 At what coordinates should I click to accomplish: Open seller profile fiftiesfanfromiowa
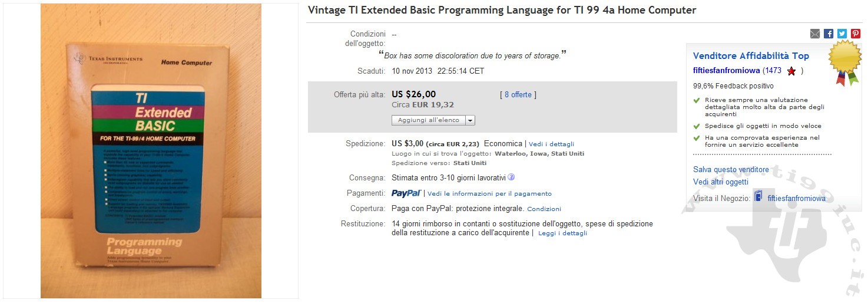pyautogui.click(x=727, y=71)
